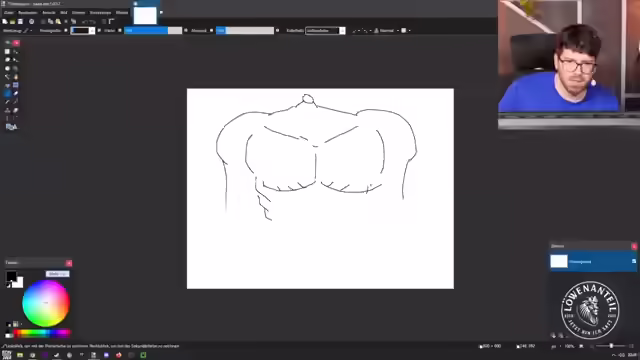
Task: Increase Härte with plus button
Action: tap(186, 31)
